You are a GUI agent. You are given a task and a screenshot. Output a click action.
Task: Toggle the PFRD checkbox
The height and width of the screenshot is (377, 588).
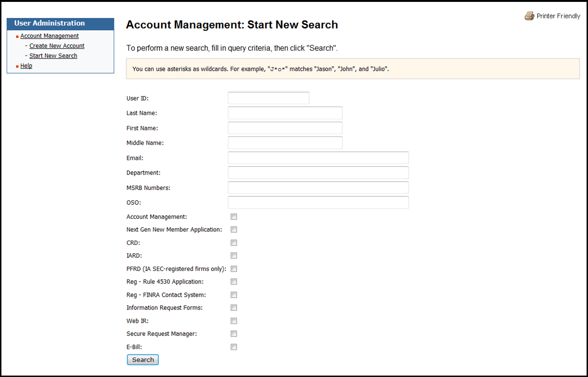tap(234, 269)
